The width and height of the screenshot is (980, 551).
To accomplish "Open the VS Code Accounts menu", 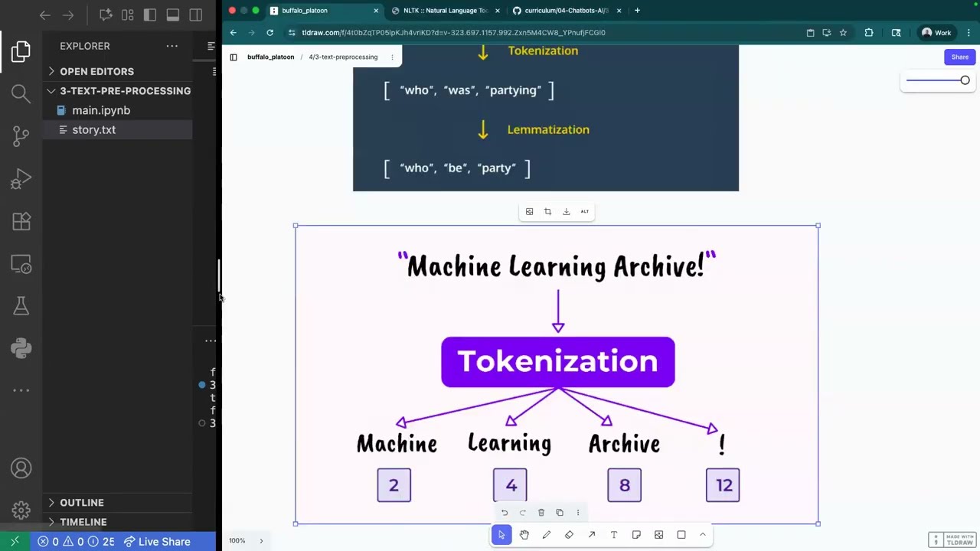I will 21,468.
